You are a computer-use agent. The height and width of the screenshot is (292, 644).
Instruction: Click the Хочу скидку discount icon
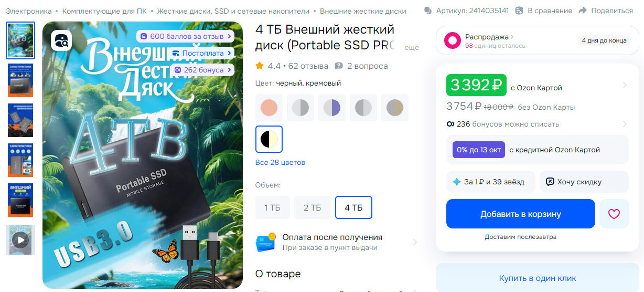550,182
